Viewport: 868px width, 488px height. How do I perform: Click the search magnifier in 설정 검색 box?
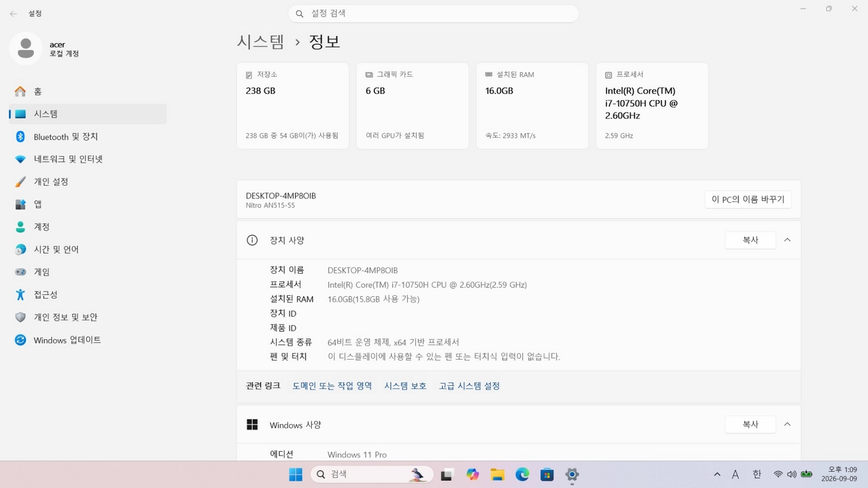(300, 14)
